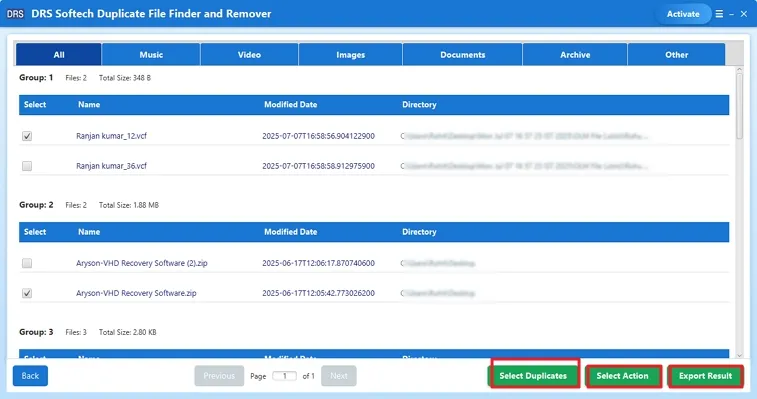This screenshot has height=399, width=757.
Task: Click the Back button
Action: pyautogui.click(x=30, y=376)
